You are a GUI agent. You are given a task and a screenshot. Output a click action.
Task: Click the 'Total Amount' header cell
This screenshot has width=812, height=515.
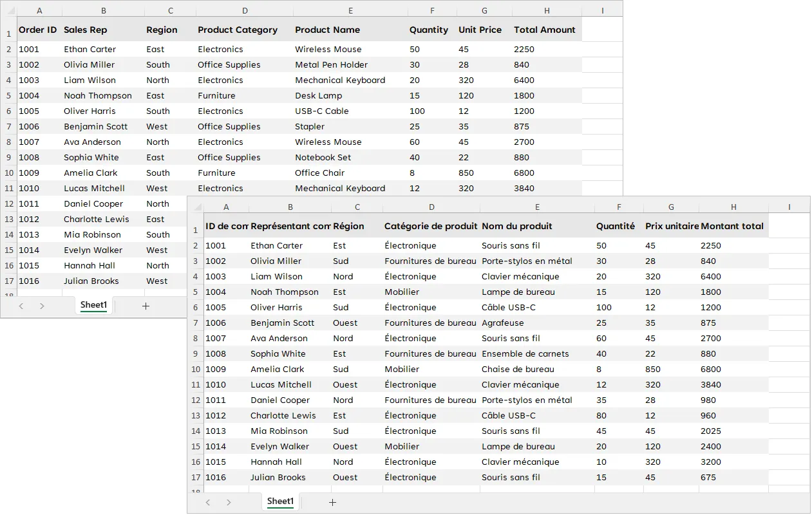(547, 29)
